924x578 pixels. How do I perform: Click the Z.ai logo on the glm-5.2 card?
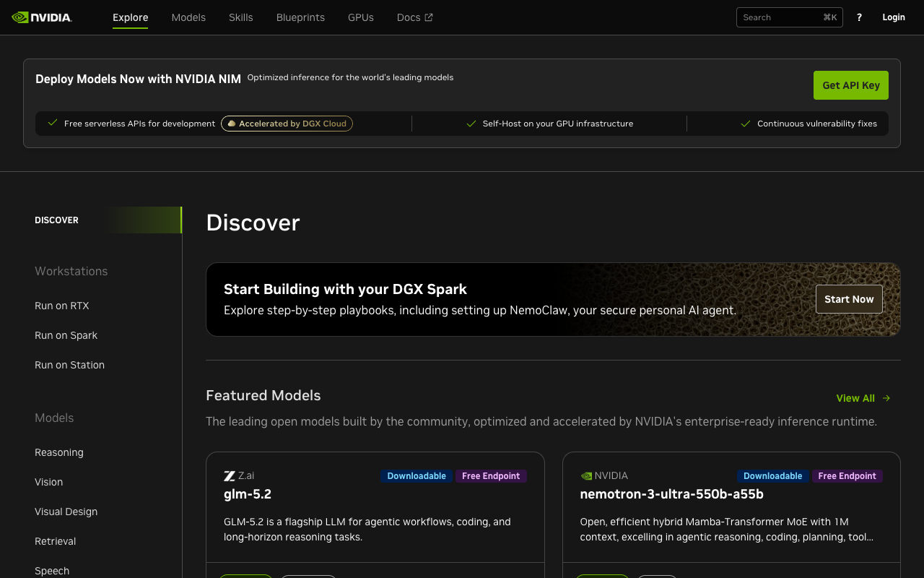pyautogui.click(x=230, y=476)
